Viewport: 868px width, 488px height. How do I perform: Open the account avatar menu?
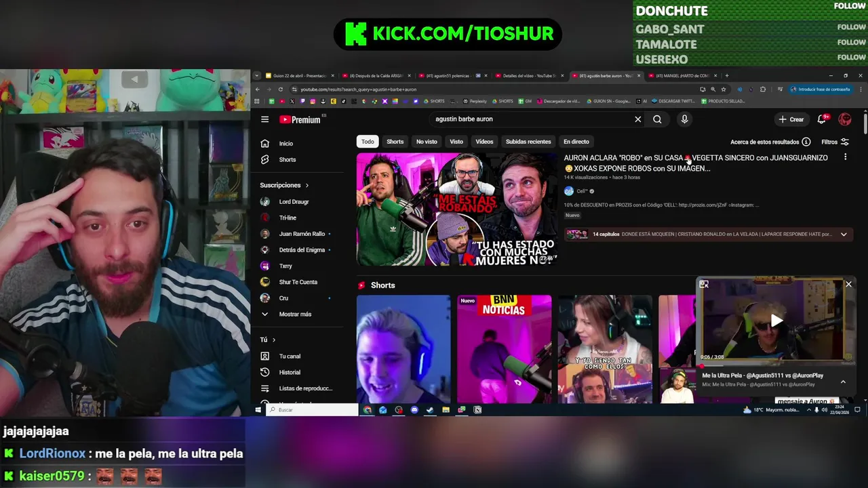click(845, 119)
